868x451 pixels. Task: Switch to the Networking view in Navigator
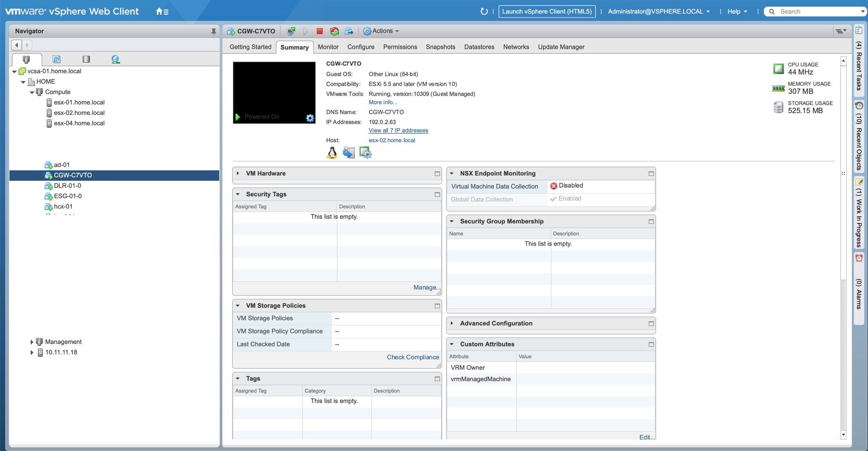click(115, 59)
